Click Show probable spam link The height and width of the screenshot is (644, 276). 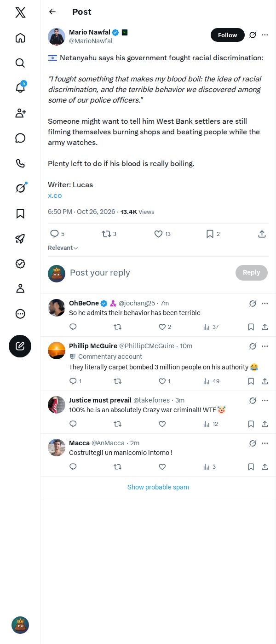[158, 487]
